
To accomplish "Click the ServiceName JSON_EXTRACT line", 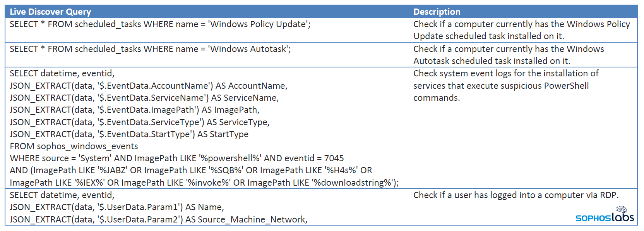I will tap(144, 98).
